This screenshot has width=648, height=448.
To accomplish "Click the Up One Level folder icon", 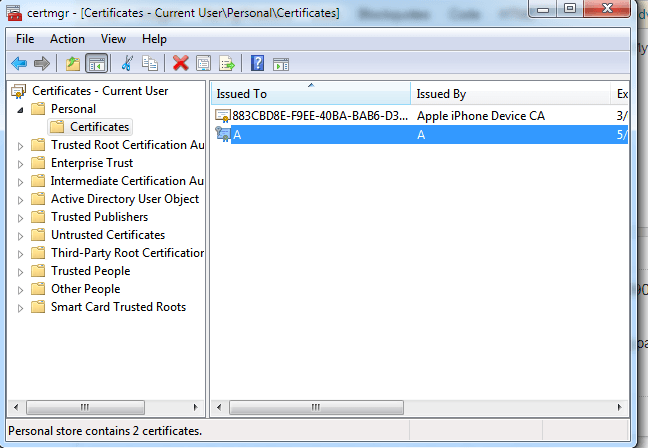I will click(x=72, y=63).
